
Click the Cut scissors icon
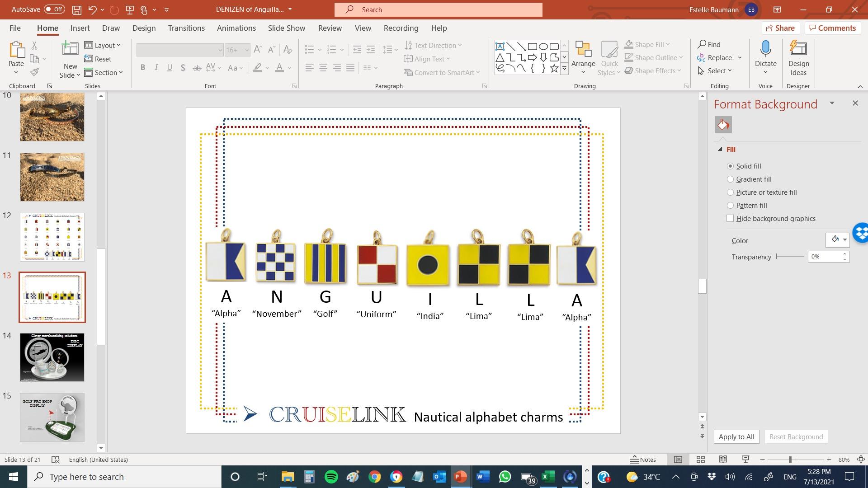pyautogui.click(x=34, y=46)
